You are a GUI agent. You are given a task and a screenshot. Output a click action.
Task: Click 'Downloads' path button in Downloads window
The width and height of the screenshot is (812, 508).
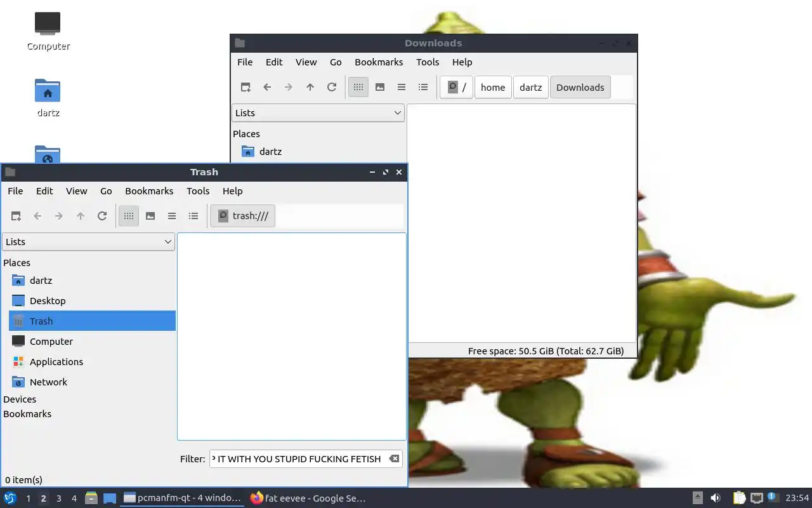coord(580,87)
